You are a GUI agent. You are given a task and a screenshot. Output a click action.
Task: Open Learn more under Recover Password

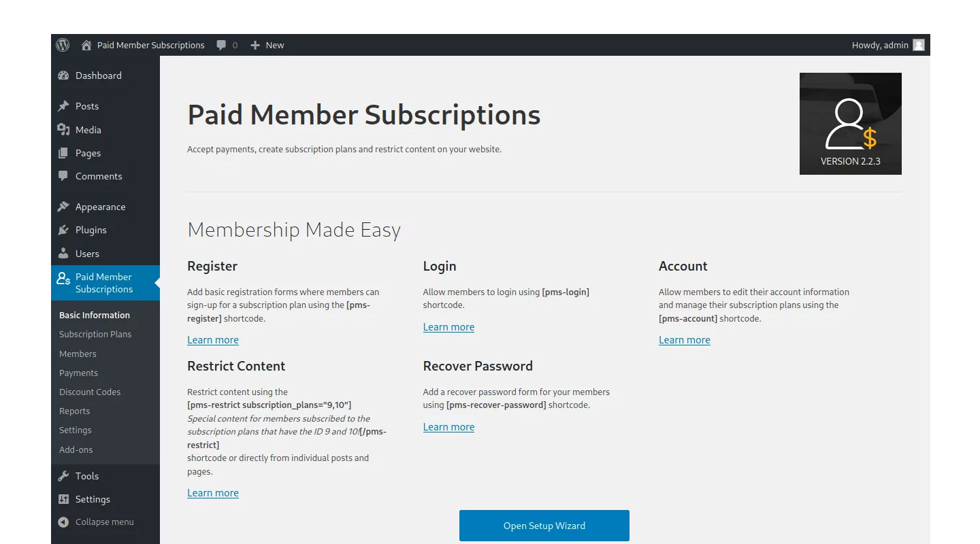click(448, 426)
